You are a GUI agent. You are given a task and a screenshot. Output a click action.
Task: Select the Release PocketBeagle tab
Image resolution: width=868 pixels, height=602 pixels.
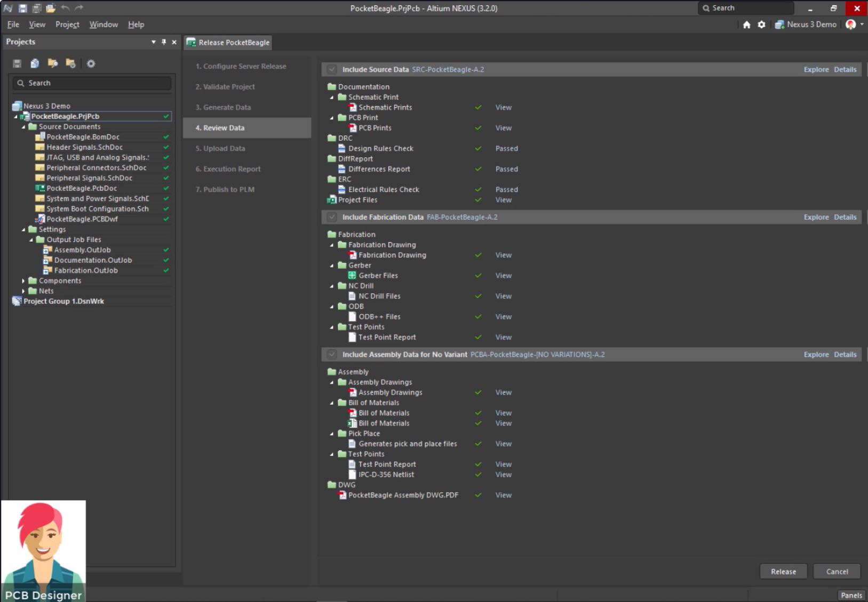pyautogui.click(x=228, y=42)
